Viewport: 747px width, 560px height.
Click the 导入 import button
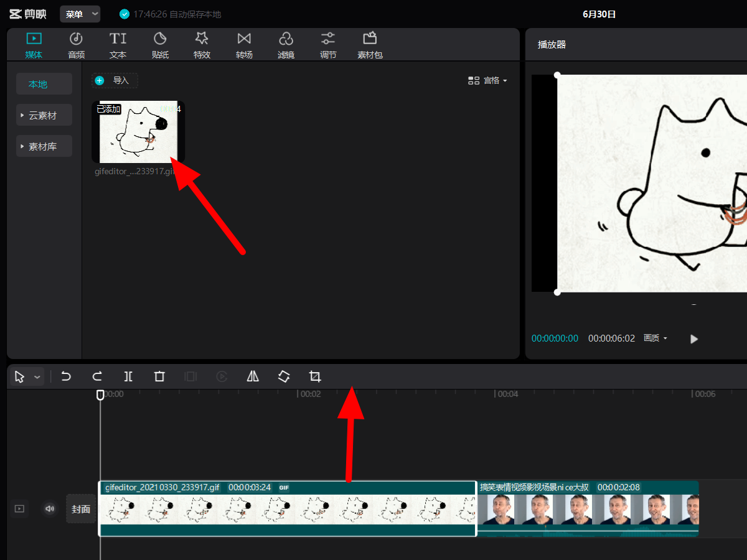pyautogui.click(x=115, y=80)
